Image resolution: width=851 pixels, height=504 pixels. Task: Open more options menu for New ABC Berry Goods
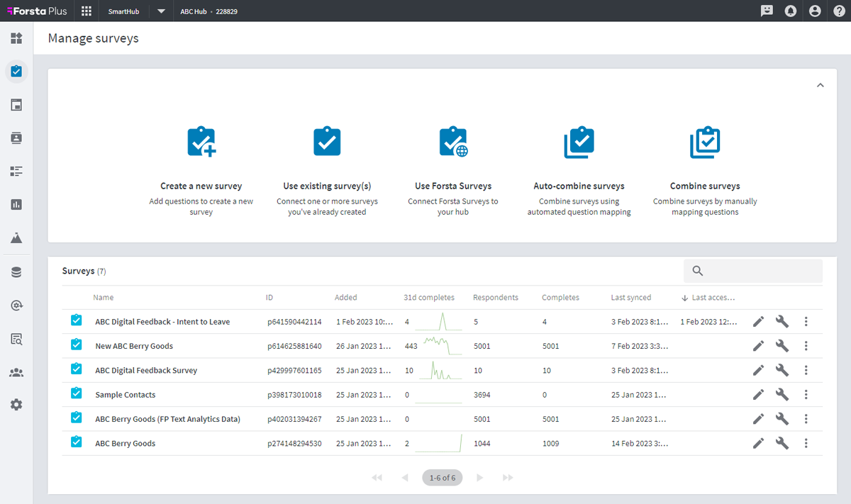tap(806, 346)
